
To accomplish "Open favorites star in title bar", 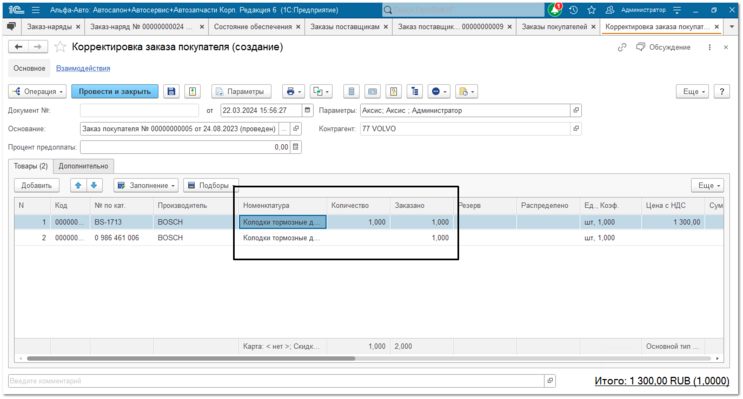I will point(591,9).
